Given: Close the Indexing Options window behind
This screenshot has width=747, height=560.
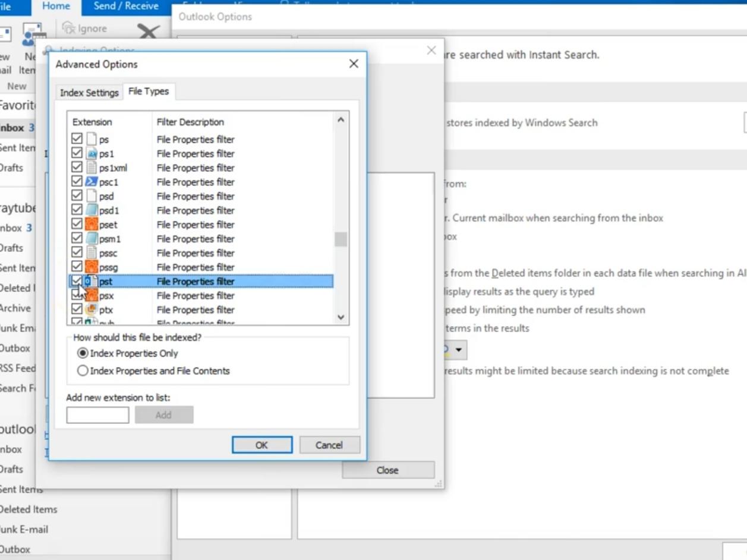Looking at the screenshot, I should click(431, 51).
